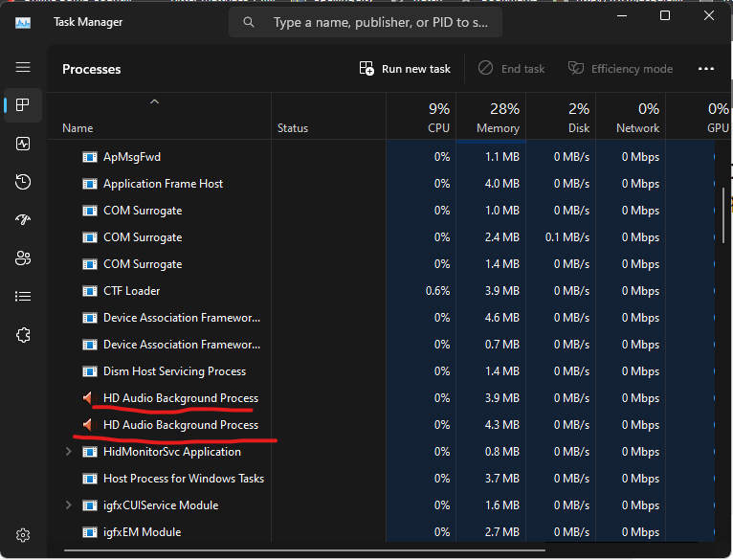
Task: Minimize the Task Manager window
Action: coord(622,15)
